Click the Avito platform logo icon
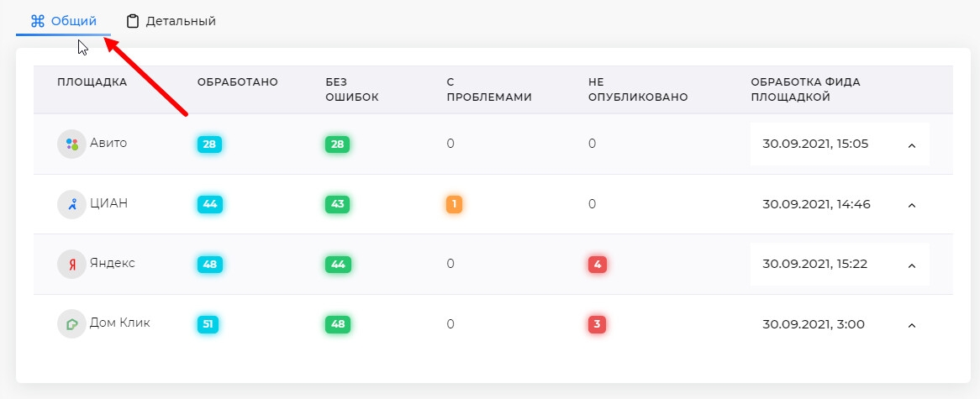 click(71, 144)
